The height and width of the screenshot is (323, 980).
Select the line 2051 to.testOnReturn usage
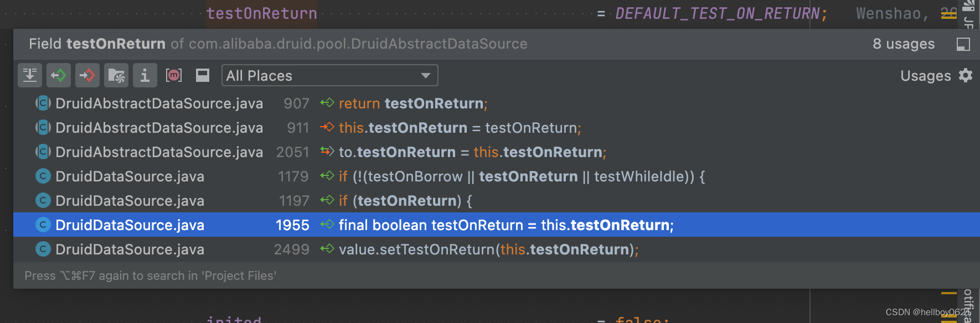coord(497,152)
